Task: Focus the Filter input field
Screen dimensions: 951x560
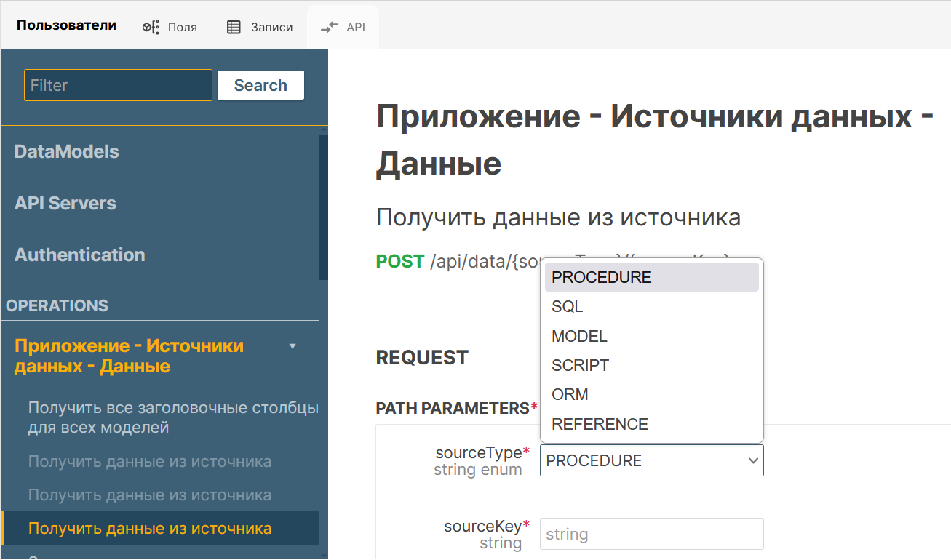Action: tap(118, 85)
